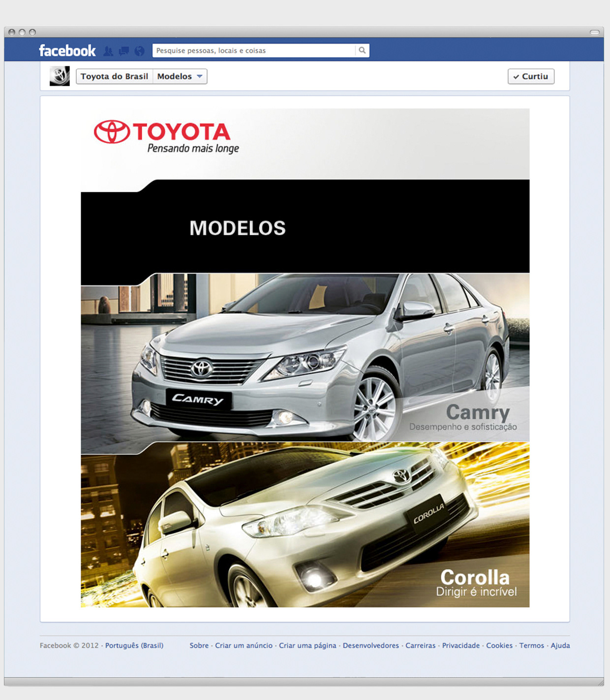
Task: Click the MODELOS heading text
Action: tap(238, 228)
